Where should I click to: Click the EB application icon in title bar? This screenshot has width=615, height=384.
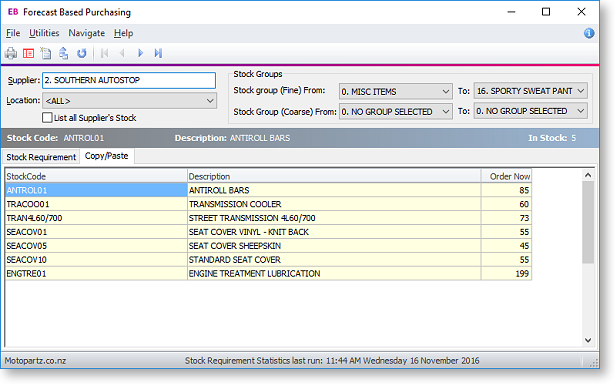(13, 12)
